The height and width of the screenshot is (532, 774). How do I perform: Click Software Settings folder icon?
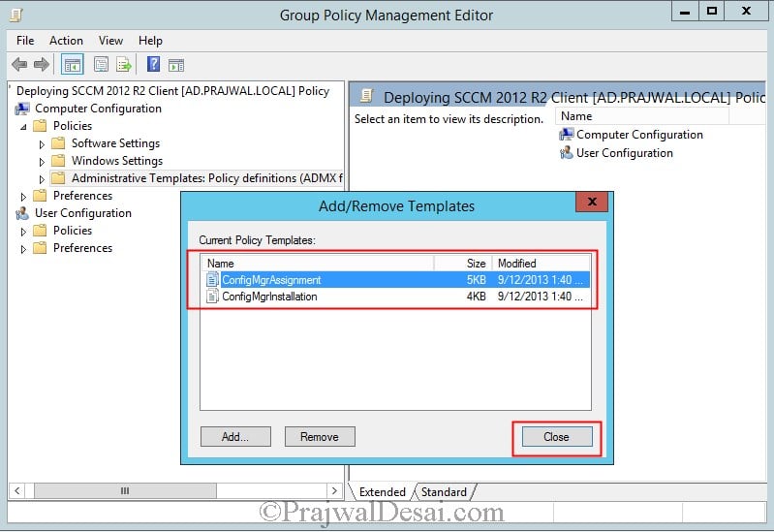click(x=58, y=143)
